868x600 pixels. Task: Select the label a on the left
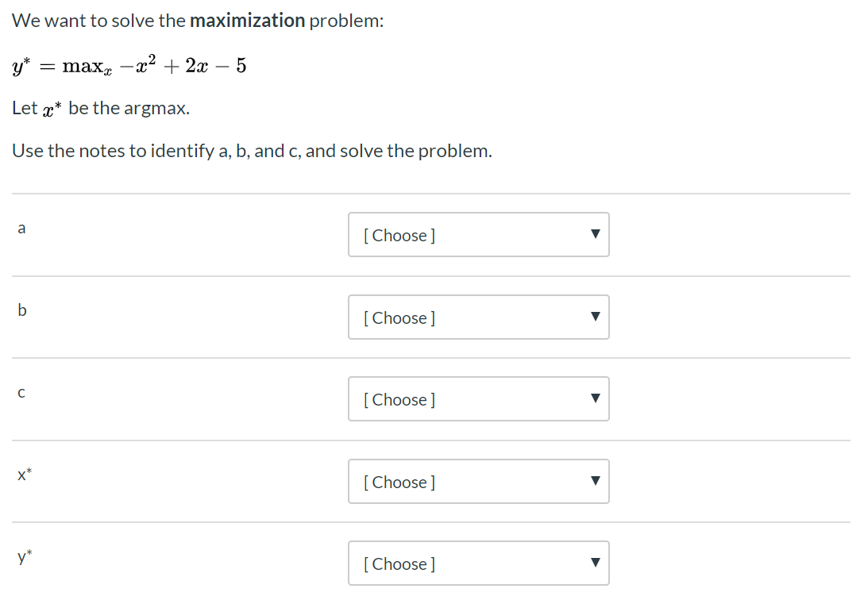[21, 228]
